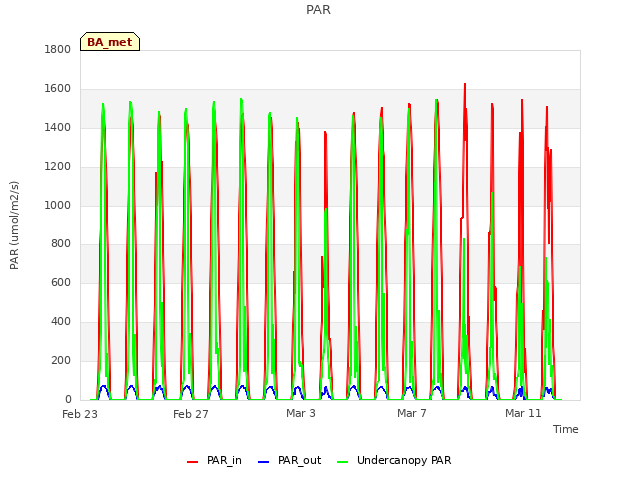Click the Mar 11 x-axis tick label
The image size is (640, 480).
pyautogui.click(x=523, y=413)
